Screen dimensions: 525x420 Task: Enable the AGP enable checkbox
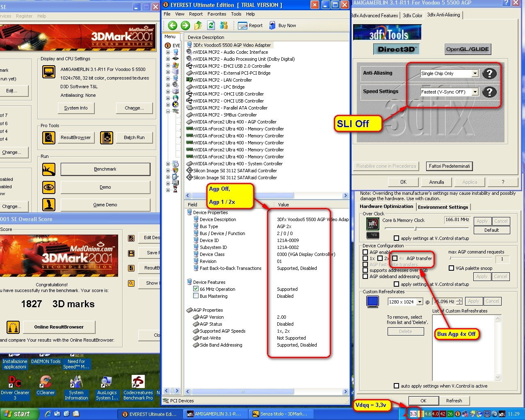[x=365, y=252]
